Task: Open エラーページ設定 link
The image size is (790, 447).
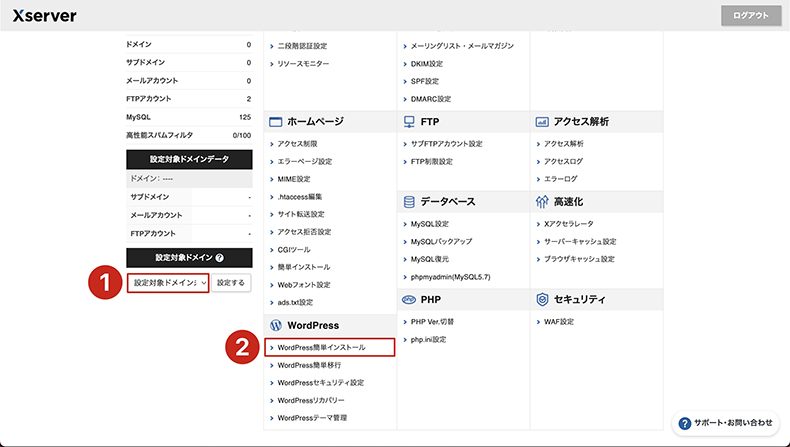Action: [x=304, y=161]
